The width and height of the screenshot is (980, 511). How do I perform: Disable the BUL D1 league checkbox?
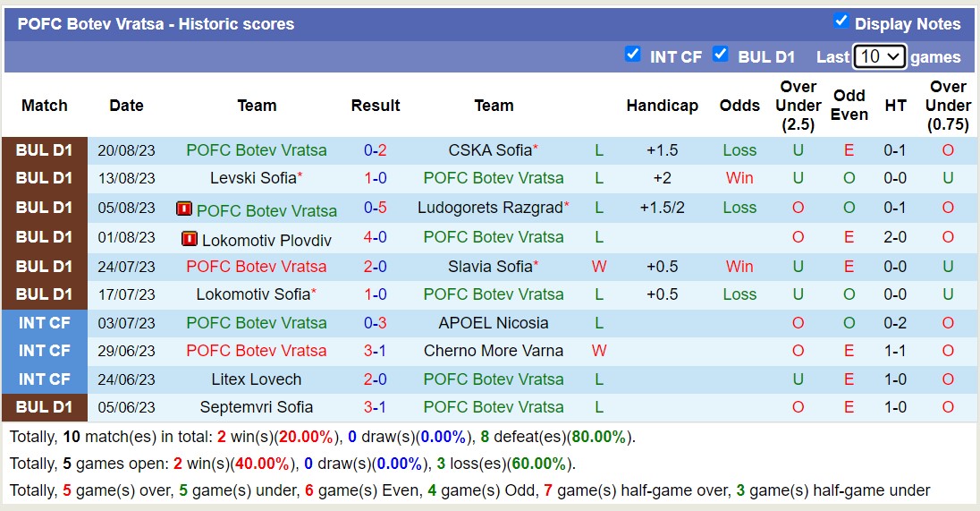click(x=720, y=55)
